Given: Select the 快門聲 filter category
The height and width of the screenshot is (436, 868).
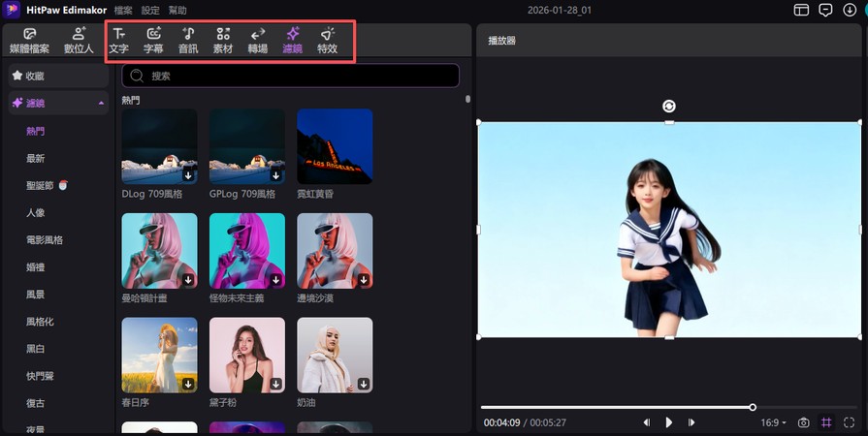Looking at the screenshot, I should point(40,376).
